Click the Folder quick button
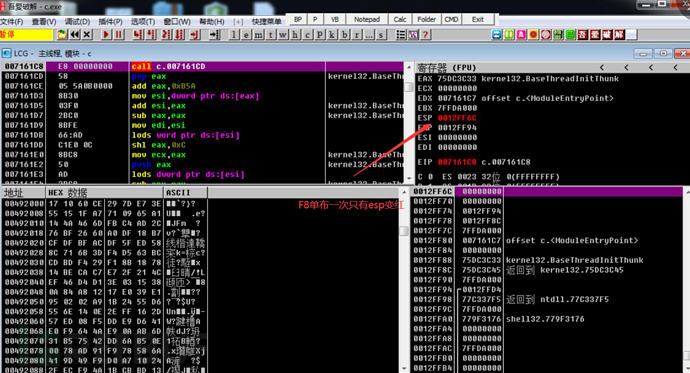Viewport: 690px width, 373px height. click(x=426, y=19)
